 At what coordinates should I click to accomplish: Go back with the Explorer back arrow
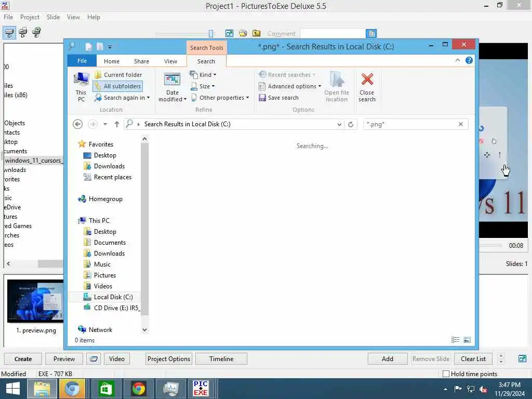(78, 124)
